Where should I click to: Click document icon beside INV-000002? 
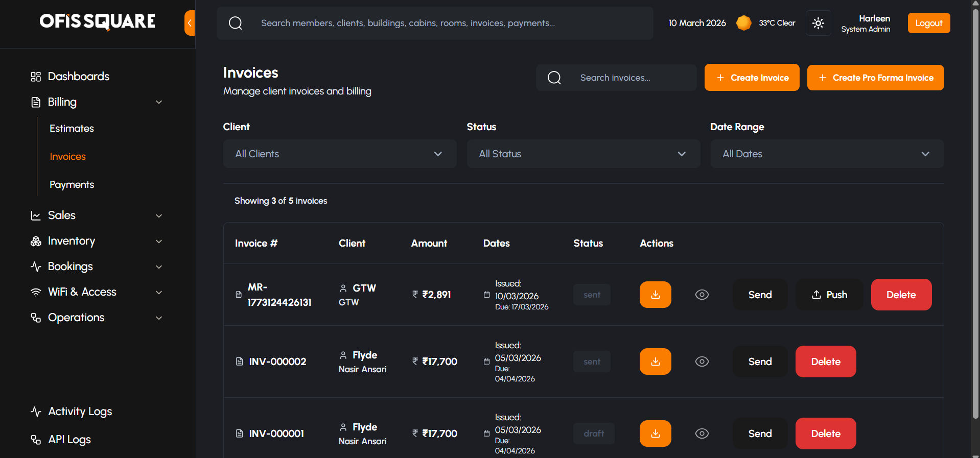[x=239, y=361]
